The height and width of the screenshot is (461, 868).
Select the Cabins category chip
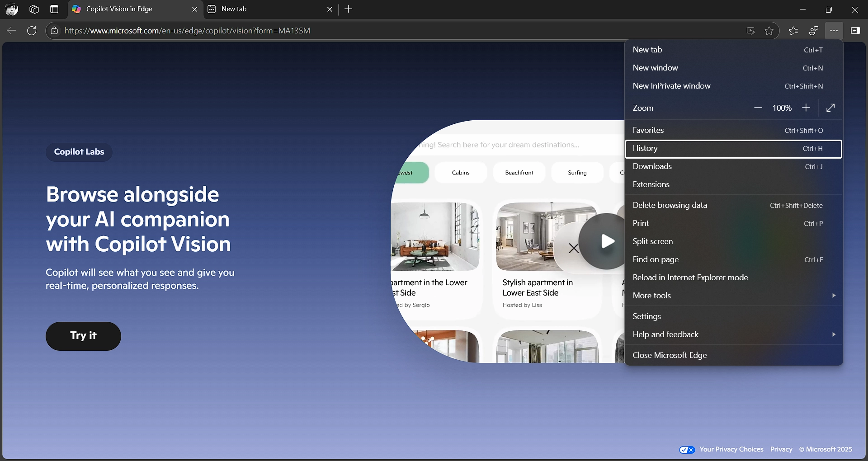coord(461,173)
